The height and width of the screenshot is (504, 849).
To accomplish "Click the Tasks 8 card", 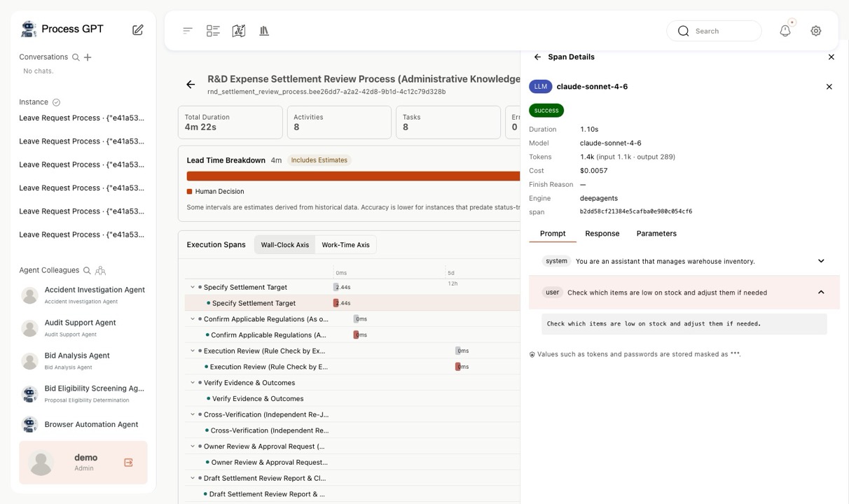I will pyautogui.click(x=448, y=122).
